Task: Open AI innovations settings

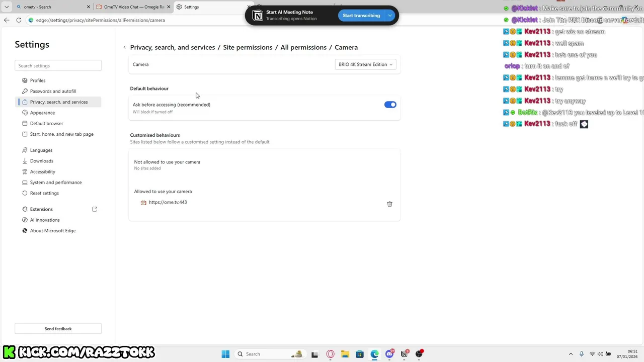Action: click(58, 220)
